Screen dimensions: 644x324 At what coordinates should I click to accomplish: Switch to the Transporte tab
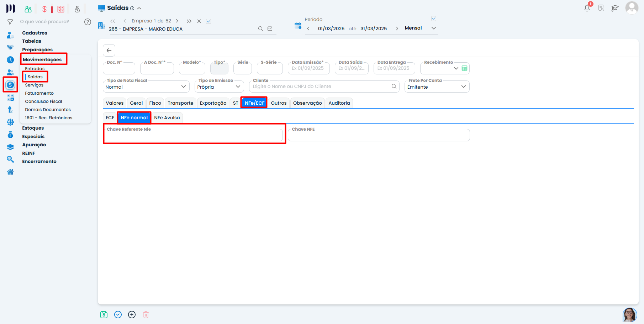[x=180, y=103]
